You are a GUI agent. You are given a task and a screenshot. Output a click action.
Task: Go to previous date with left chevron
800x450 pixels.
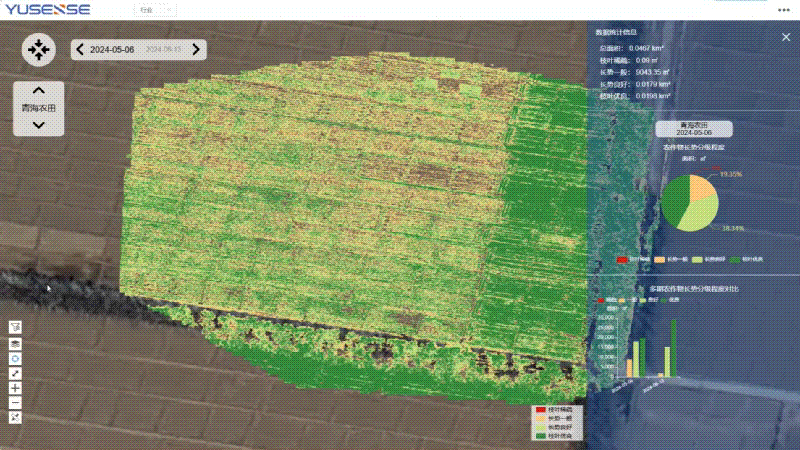coord(79,49)
